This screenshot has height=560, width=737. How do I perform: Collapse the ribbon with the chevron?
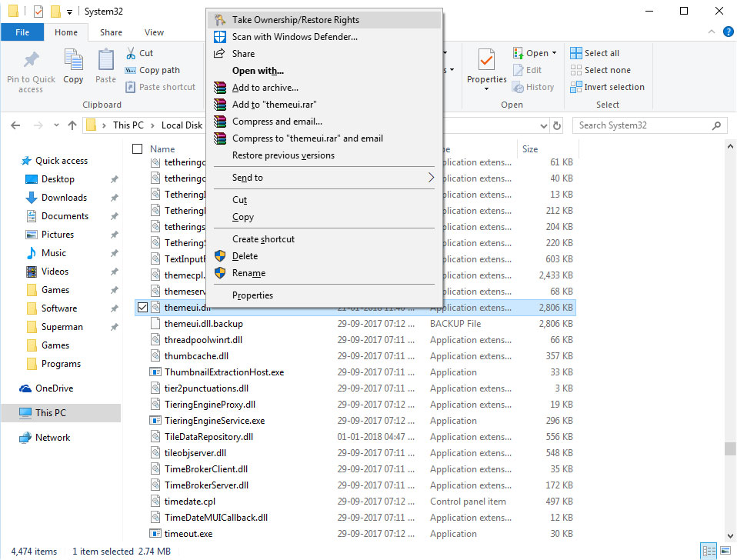point(711,32)
